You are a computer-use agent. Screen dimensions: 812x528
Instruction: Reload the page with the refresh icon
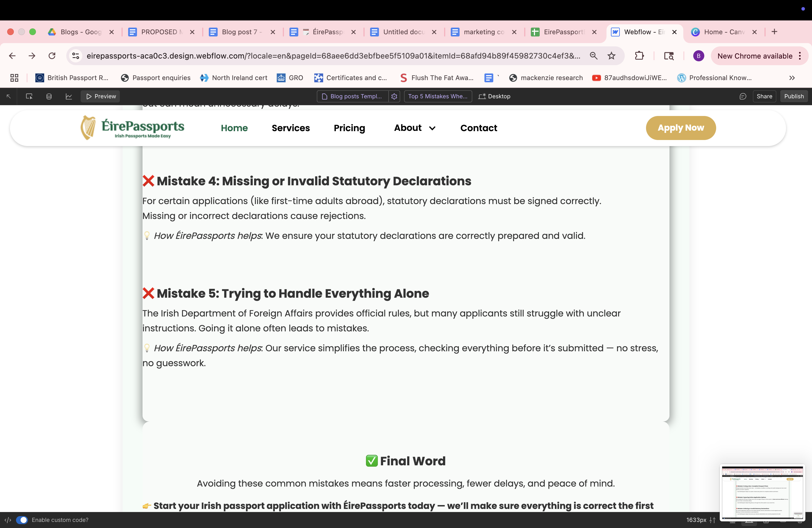click(x=52, y=56)
